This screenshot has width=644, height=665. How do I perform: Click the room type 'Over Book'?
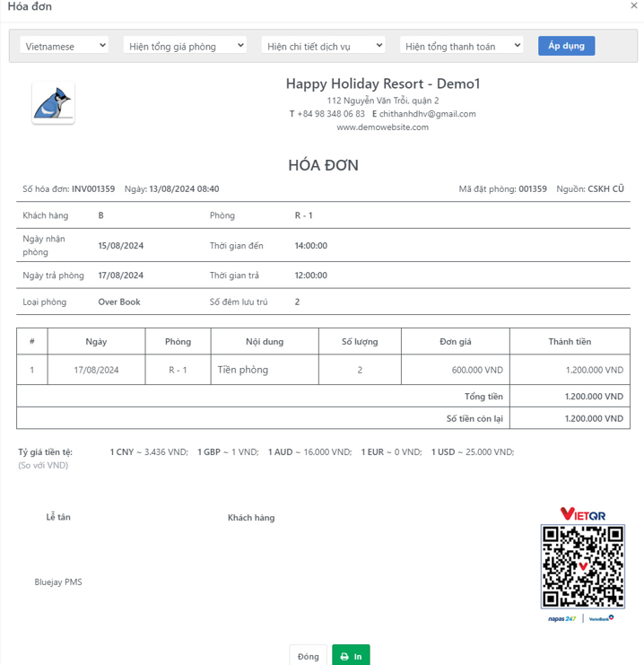[x=119, y=302]
